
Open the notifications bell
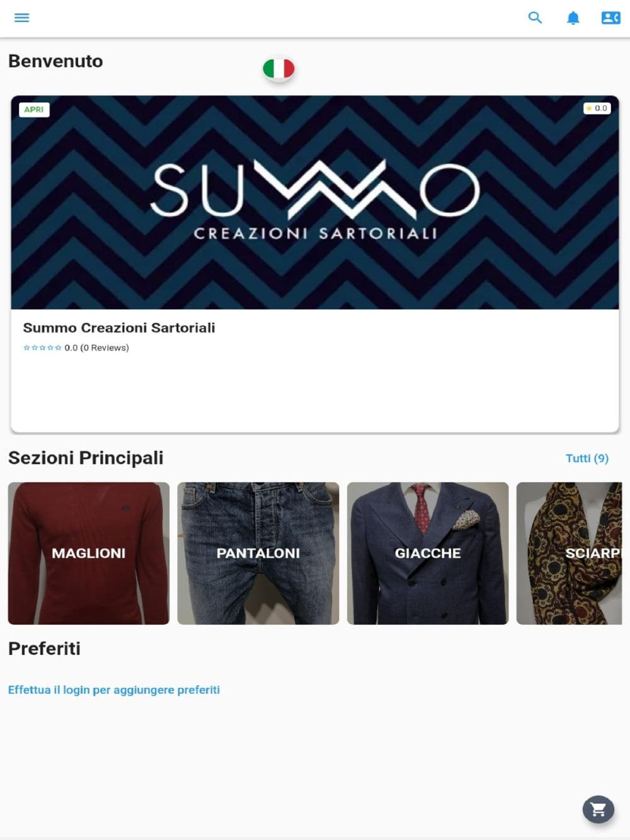pos(573,18)
